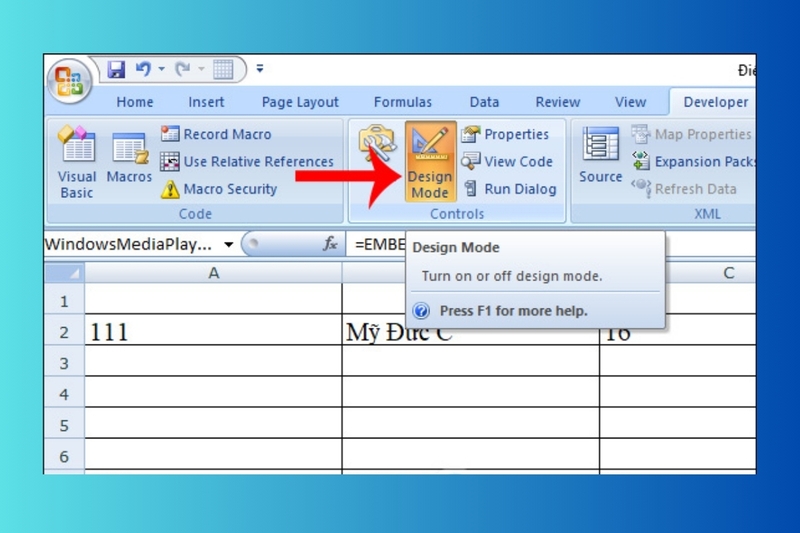Open the Office Button menu
This screenshot has height=533, width=800.
pyautogui.click(x=69, y=82)
